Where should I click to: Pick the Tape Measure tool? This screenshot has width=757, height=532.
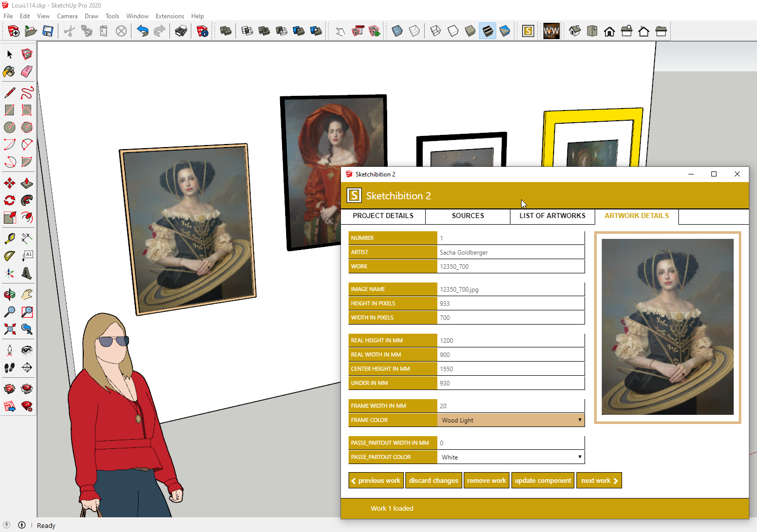pyautogui.click(x=10, y=238)
